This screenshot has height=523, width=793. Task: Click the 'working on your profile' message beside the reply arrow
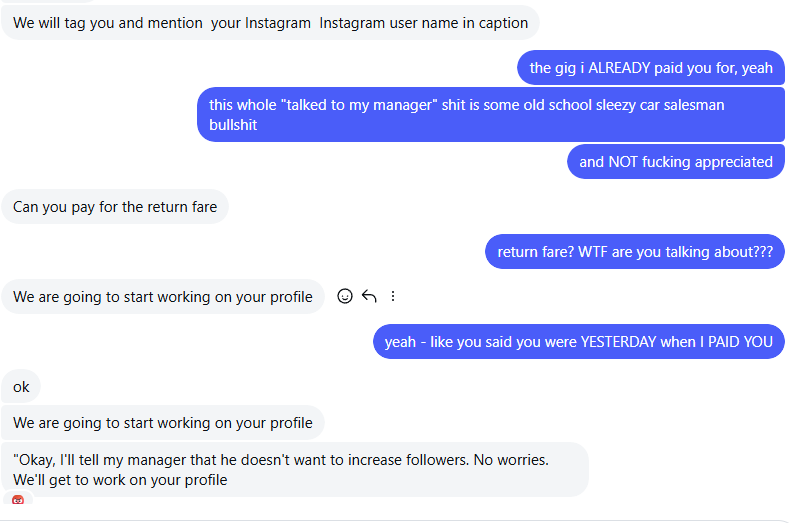click(x=163, y=297)
